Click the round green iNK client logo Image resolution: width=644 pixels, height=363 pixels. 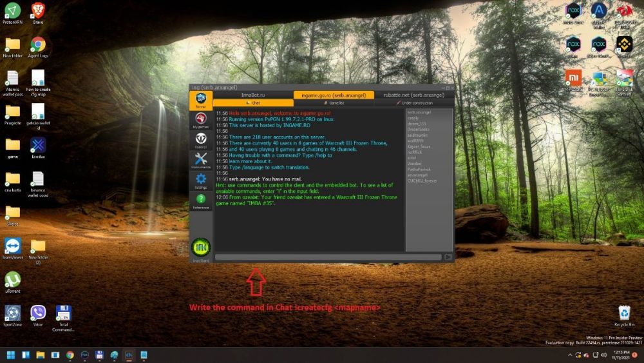[201, 248]
